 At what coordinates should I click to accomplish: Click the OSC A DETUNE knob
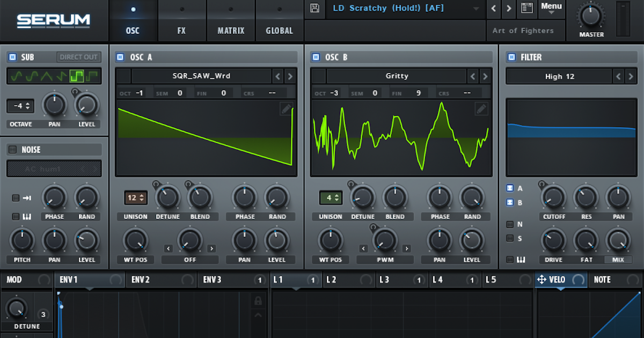coord(167,197)
